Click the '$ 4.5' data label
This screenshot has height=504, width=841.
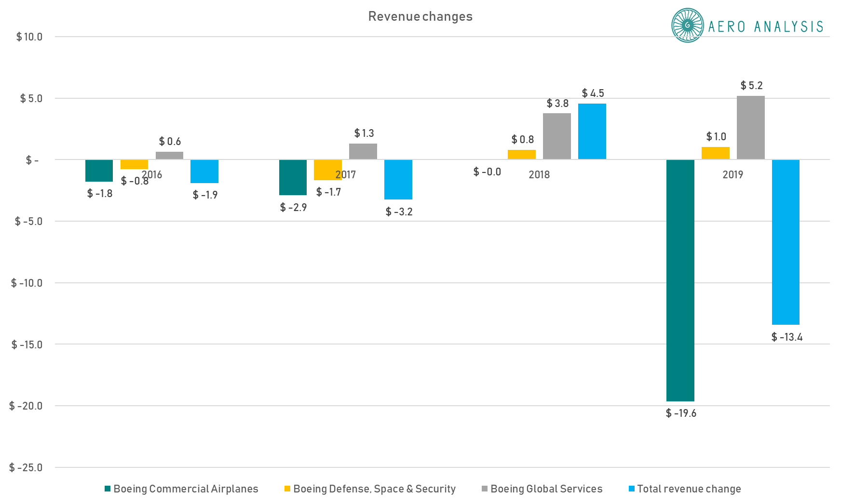[593, 93]
